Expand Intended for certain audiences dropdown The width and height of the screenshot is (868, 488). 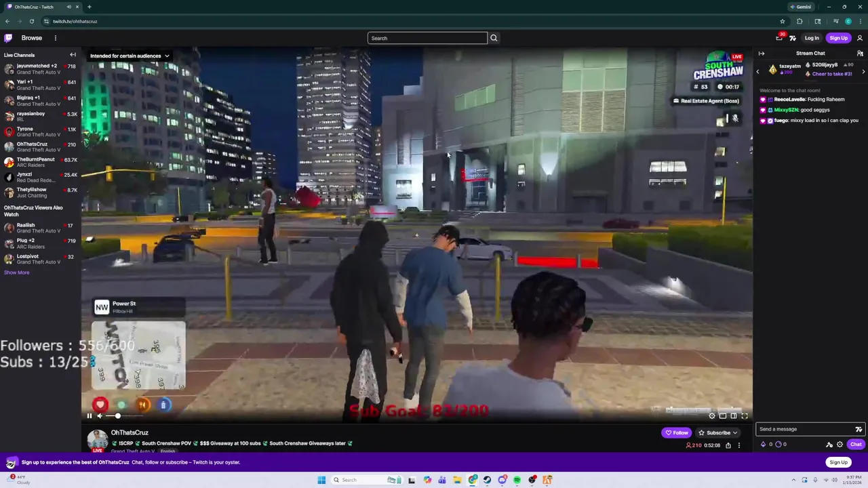(x=130, y=56)
